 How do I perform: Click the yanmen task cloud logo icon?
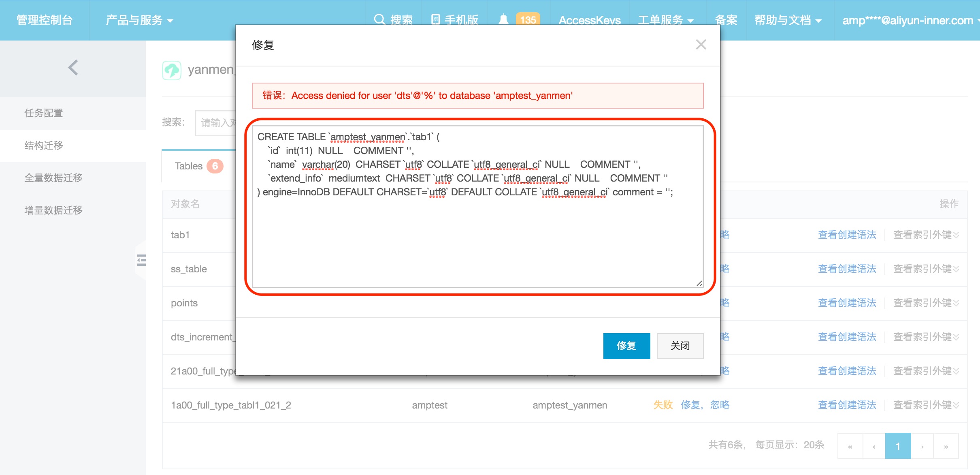[172, 70]
